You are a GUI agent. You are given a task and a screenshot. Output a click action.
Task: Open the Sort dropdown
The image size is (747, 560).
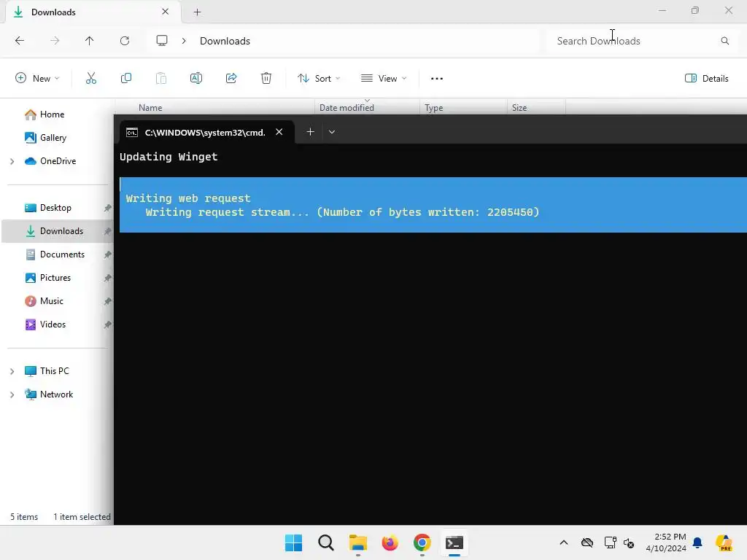click(x=319, y=78)
